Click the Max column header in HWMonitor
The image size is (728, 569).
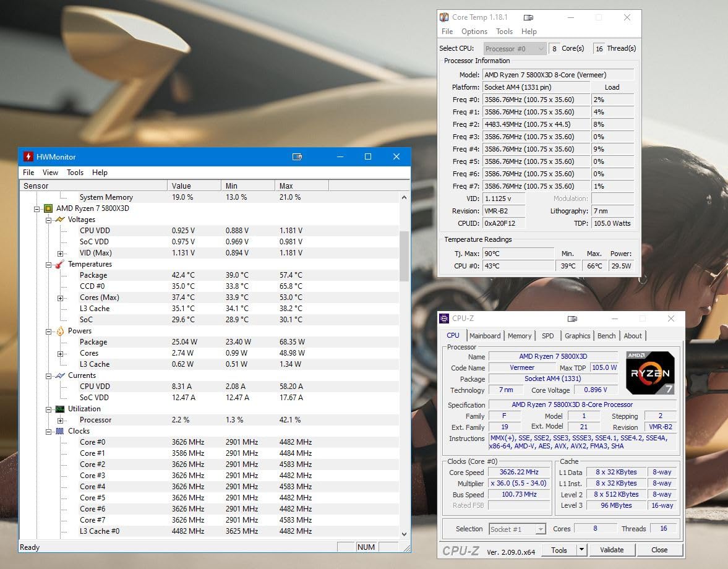tap(302, 186)
